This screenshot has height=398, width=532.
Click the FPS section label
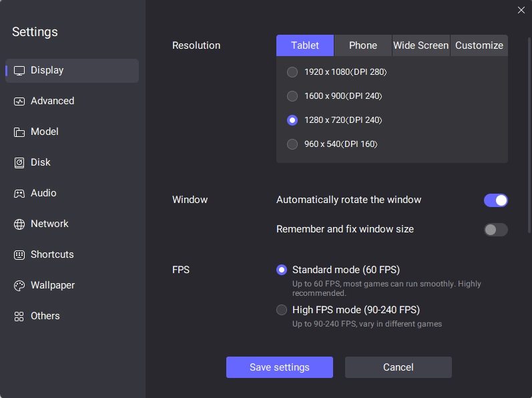[x=181, y=270]
